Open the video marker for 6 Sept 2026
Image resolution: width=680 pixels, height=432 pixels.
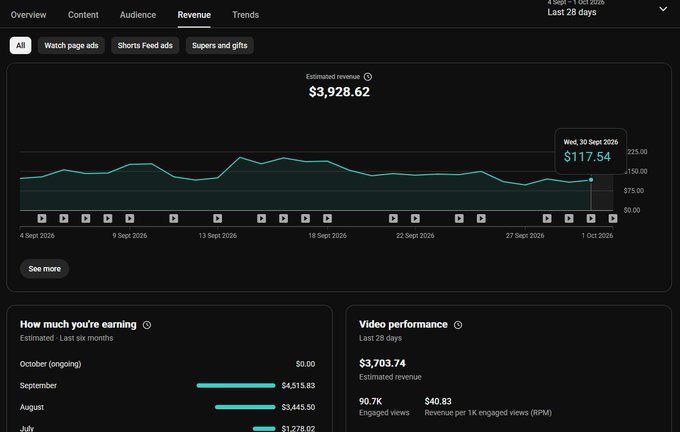(64, 218)
